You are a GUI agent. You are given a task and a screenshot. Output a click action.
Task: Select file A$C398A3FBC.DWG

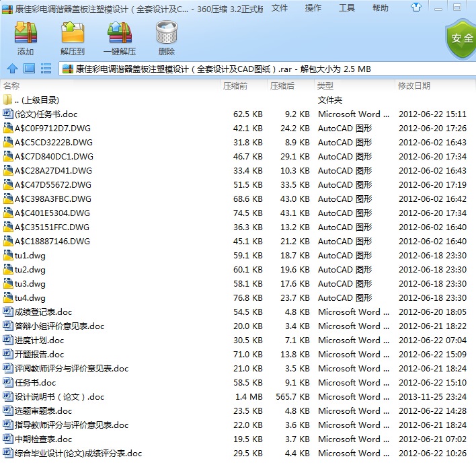click(x=238, y=199)
